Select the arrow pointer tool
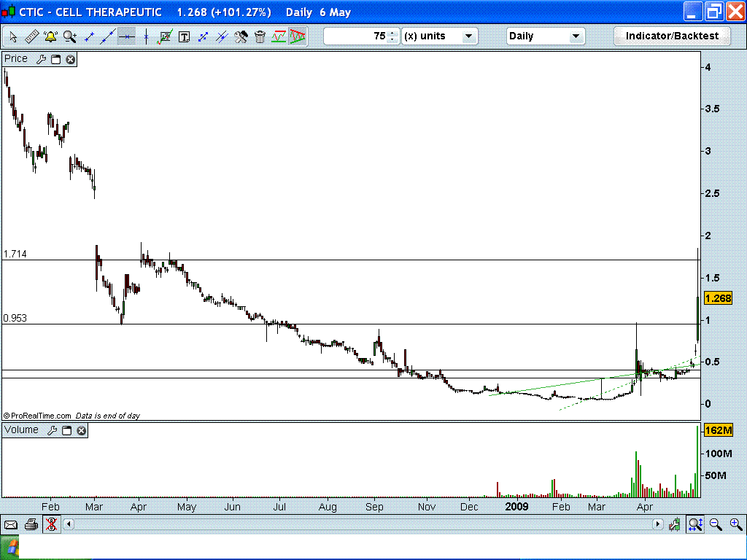Viewport: 747px width, 560px height. coord(13,36)
